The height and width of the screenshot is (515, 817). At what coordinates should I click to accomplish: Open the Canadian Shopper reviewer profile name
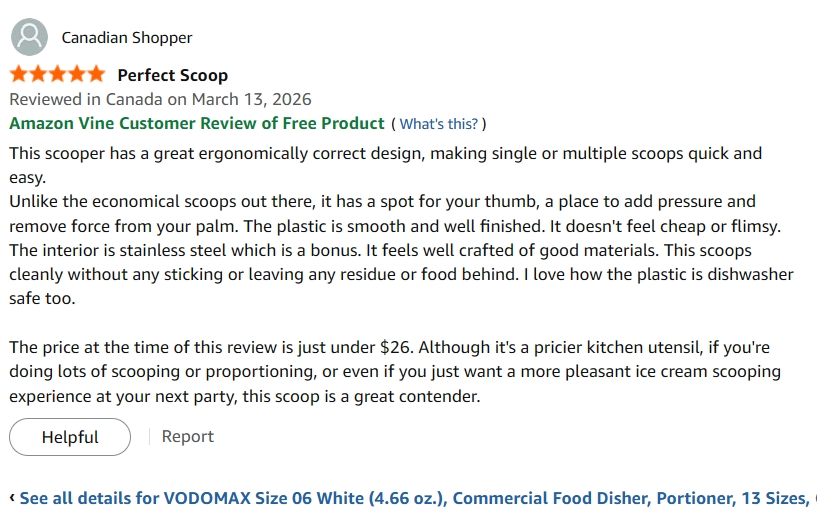[127, 38]
